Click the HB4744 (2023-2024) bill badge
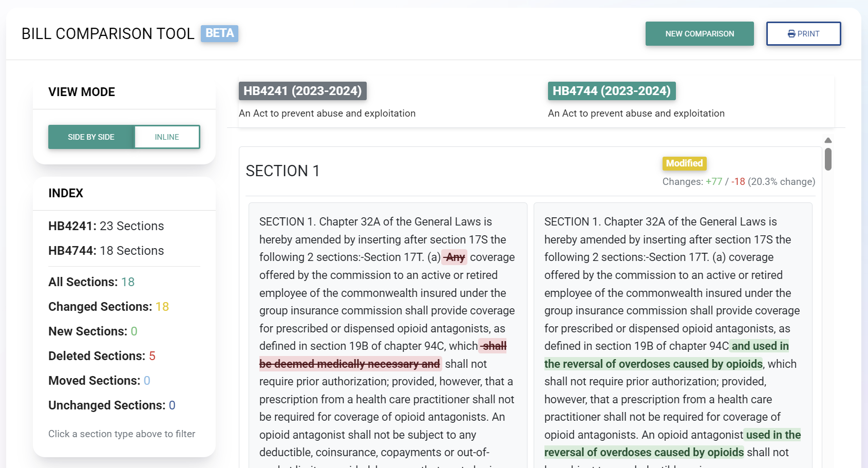The height and width of the screenshot is (468, 868). 611,91
